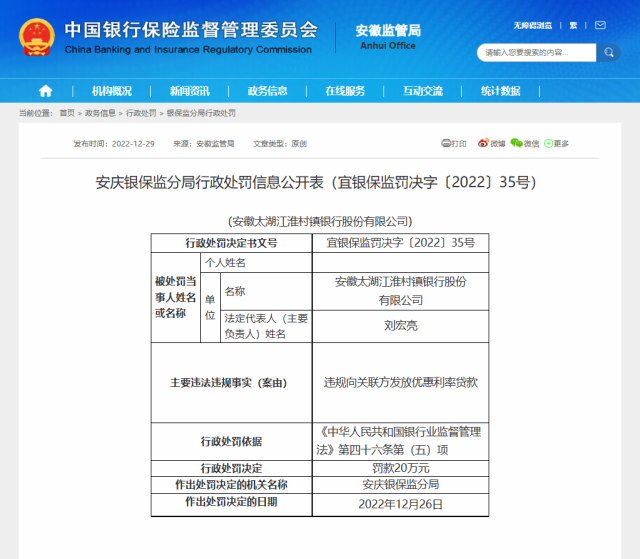Screen dimensions: 640x559
Task: Click the 行政处罚决定书文号 header cell
Action: click(231, 243)
